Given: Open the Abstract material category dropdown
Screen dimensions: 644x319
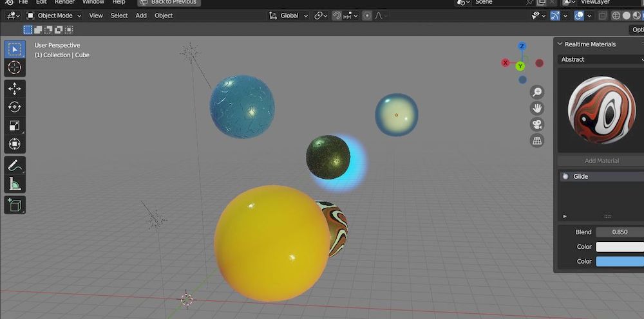Looking at the screenshot, I should [x=600, y=59].
